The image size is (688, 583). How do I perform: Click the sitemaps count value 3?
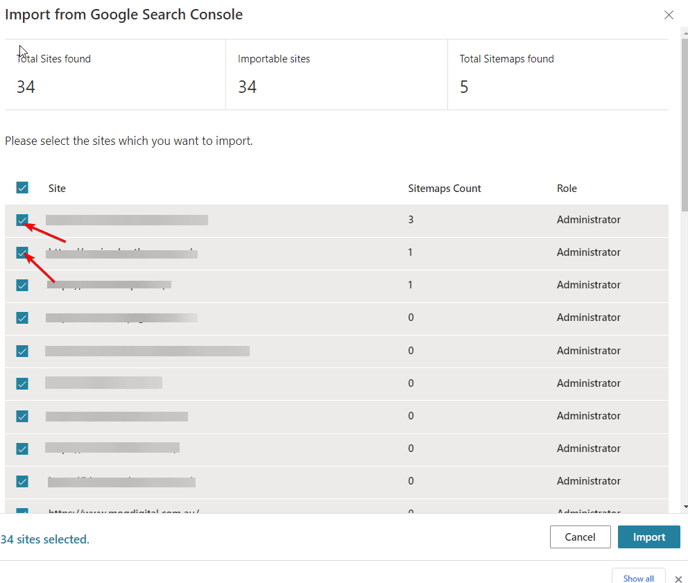click(x=411, y=219)
